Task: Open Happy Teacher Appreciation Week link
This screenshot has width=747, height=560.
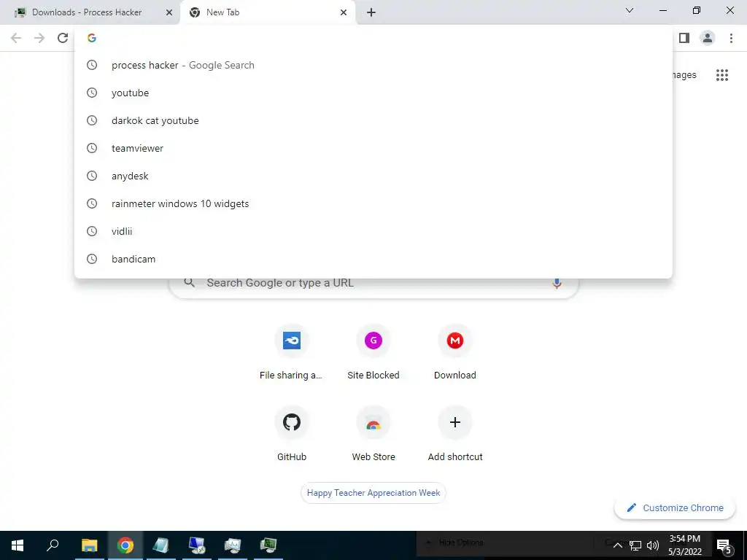Action: [373, 493]
